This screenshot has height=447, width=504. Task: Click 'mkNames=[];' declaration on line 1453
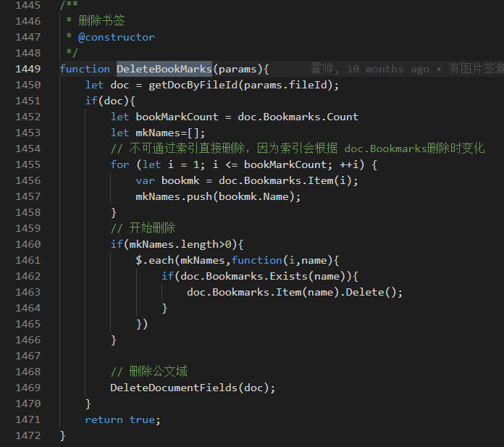pyautogui.click(x=170, y=133)
